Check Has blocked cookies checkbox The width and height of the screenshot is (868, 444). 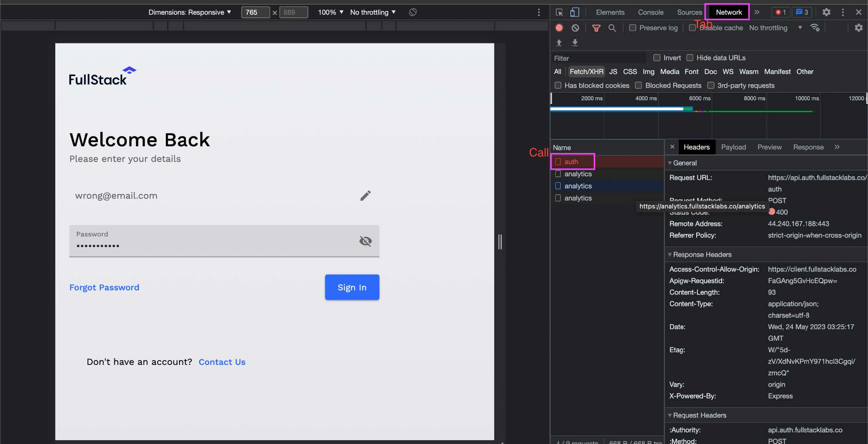click(558, 85)
